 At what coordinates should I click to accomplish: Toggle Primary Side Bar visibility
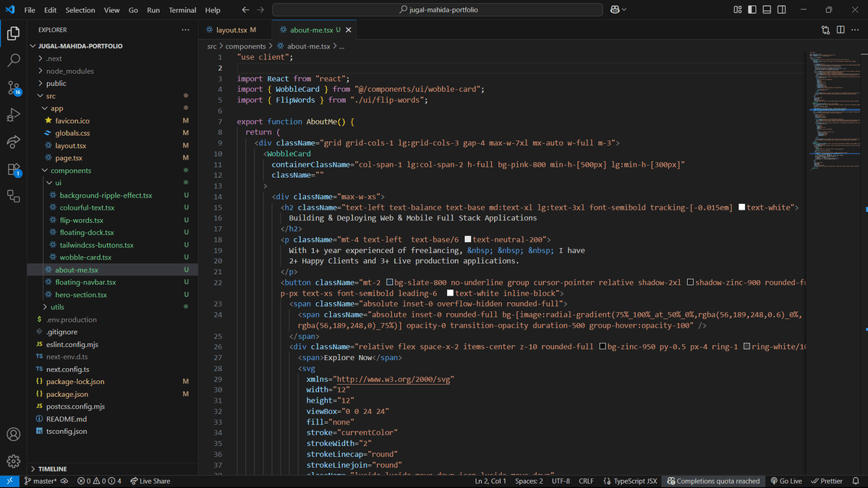coord(752,9)
